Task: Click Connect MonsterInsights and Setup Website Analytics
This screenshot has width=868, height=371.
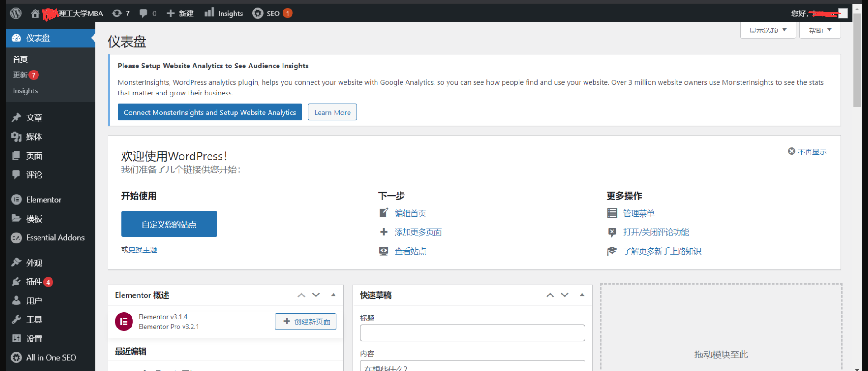Action: (210, 112)
